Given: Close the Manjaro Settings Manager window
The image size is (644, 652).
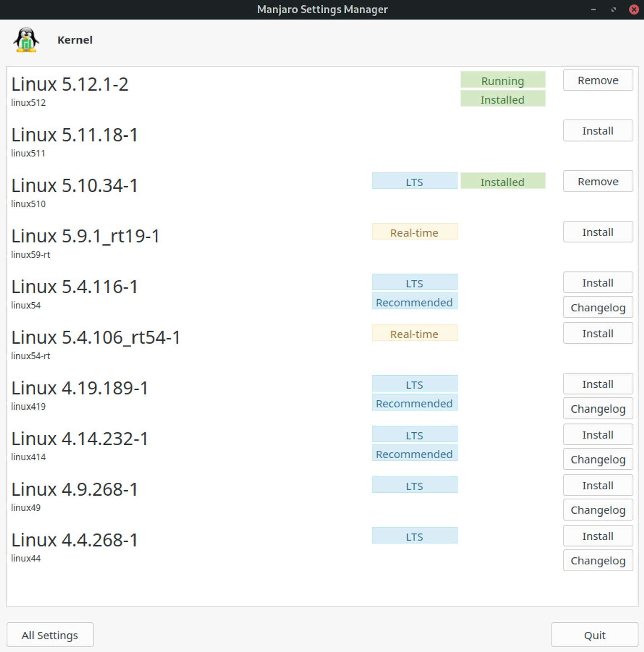Looking at the screenshot, I should [x=634, y=9].
